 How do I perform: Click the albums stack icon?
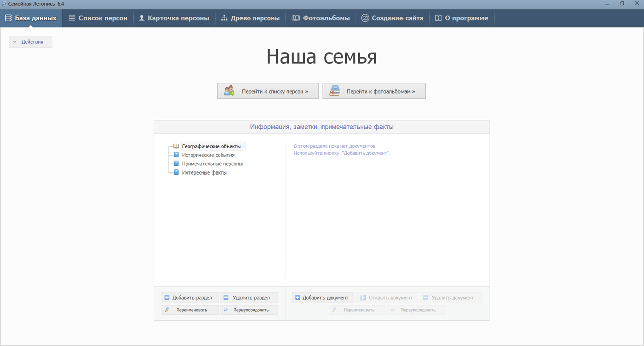pos(334,91)
